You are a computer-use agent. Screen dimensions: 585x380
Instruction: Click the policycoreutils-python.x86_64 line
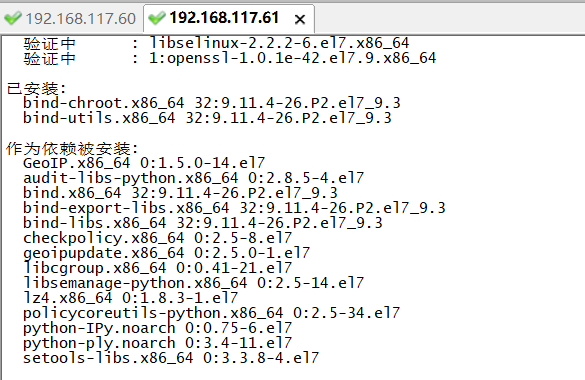[x=211, y=313]
